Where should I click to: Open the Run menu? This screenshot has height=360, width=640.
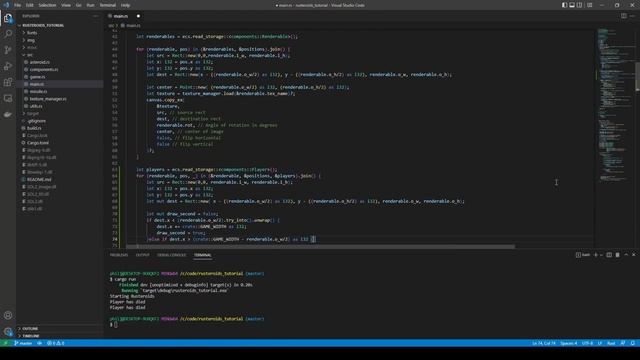tap(91, 5)
